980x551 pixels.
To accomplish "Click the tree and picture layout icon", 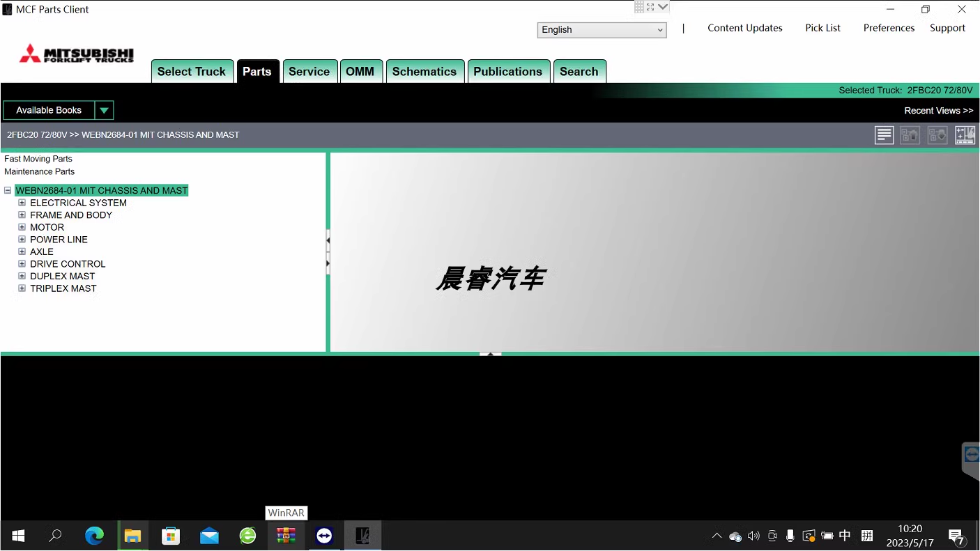I will tap(965, 135).
